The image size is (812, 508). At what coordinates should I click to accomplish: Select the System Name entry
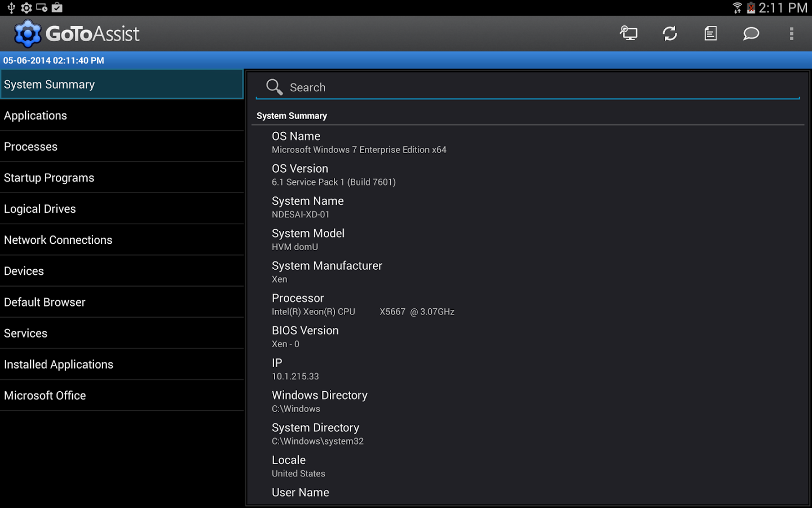coord(528,207)
